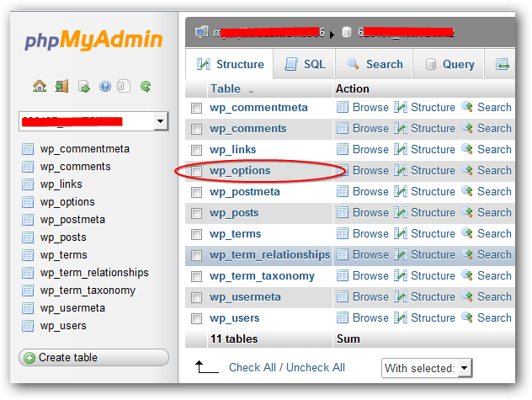Check the wp_postmeta table checkbox
532x400 pixels.
(196, 192)
